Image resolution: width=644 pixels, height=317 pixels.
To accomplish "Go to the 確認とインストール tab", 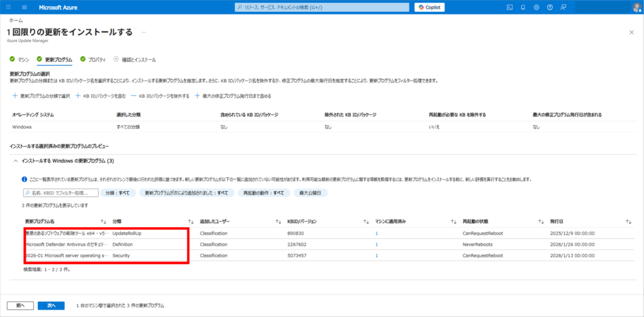I will point(135,59).
